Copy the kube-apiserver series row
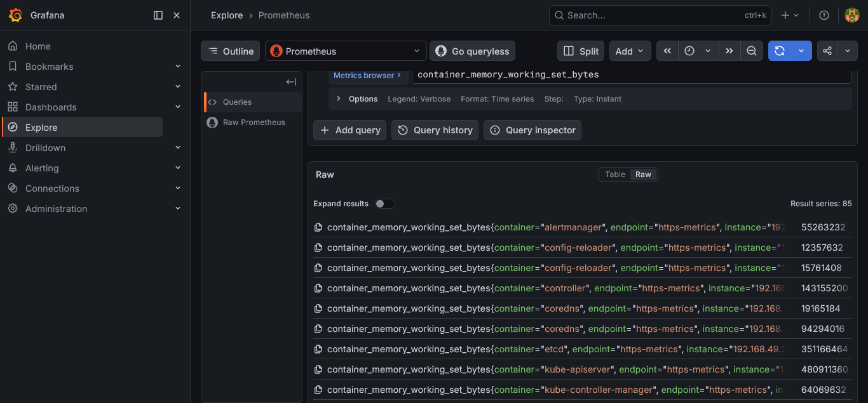868x403 pixels. pos(319,369)
